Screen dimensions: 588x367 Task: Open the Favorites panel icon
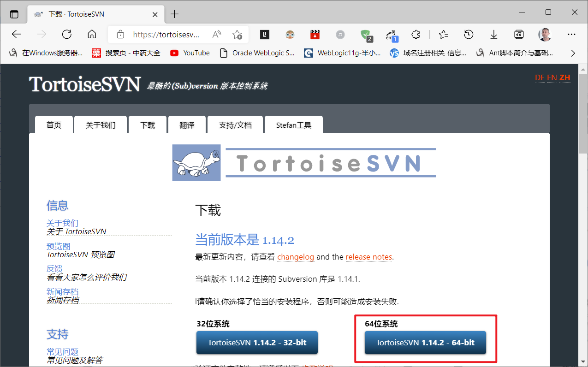(x=443, y=34)
